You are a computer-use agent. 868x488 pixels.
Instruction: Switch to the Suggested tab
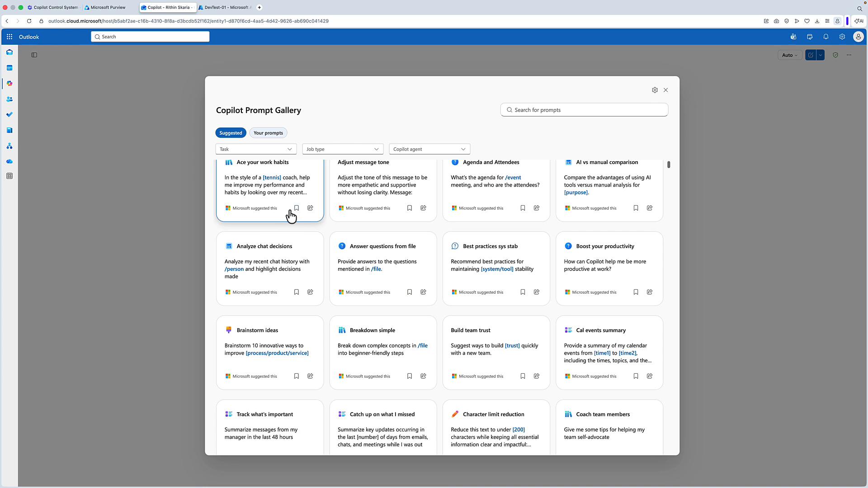(231, 133)
